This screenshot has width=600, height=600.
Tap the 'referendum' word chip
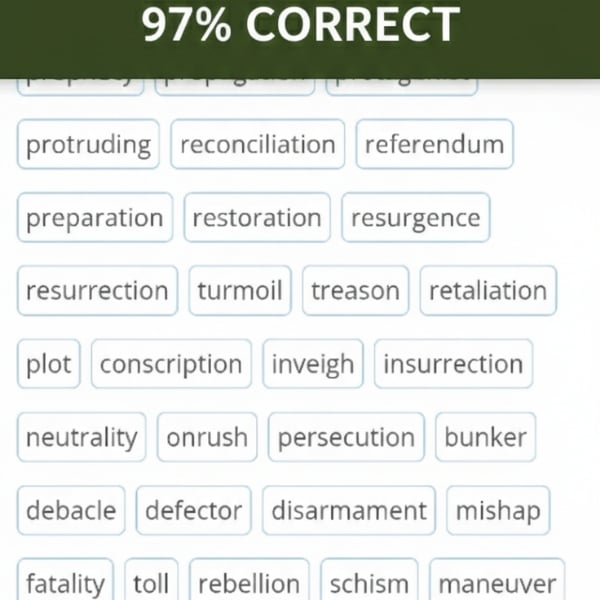pos(434,144)
